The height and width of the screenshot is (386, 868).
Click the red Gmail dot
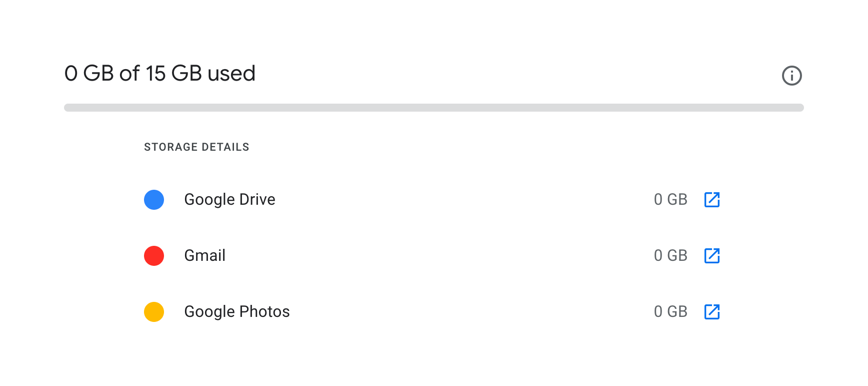(154, 256)
